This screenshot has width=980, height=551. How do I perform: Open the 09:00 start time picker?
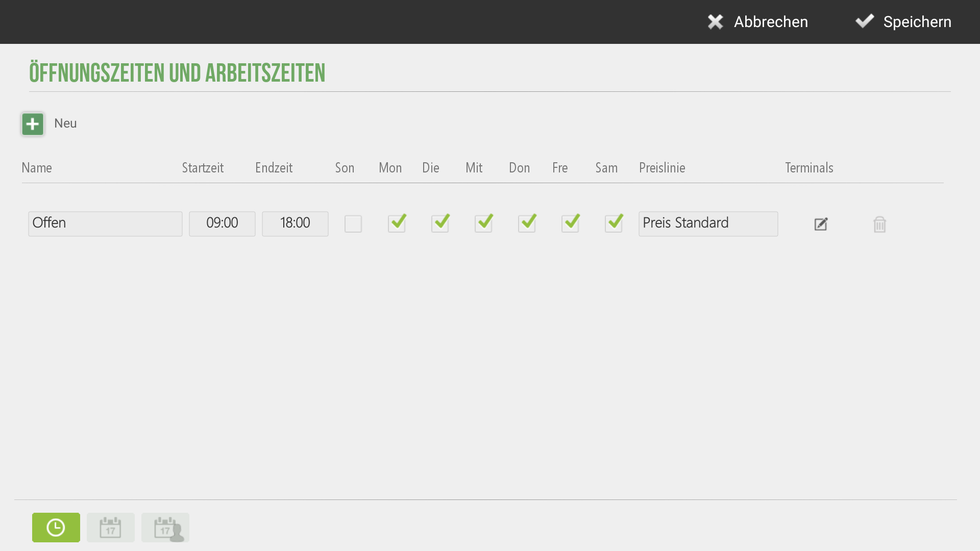coord(222,224)
